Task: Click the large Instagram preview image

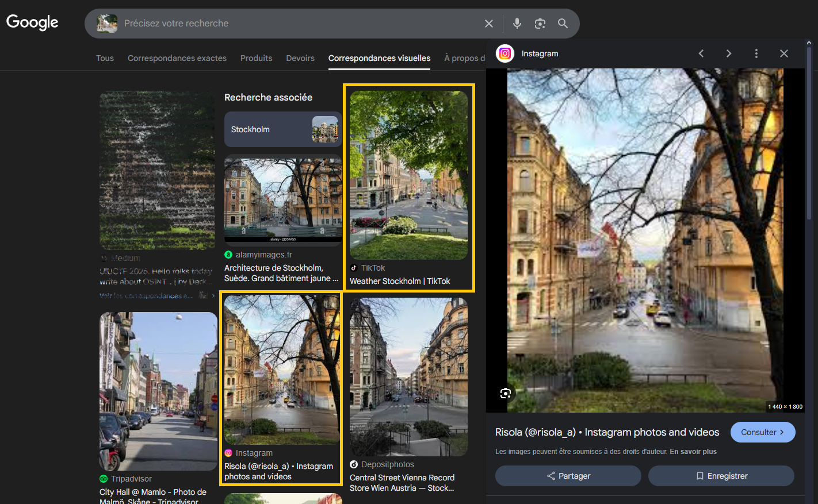Action: (645, 240)
